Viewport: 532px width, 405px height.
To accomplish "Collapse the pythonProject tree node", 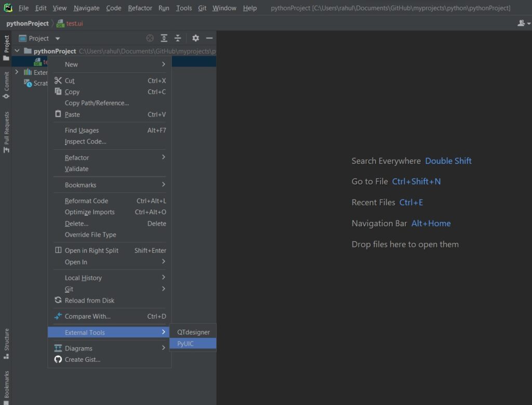I will (x=17, y=51).
